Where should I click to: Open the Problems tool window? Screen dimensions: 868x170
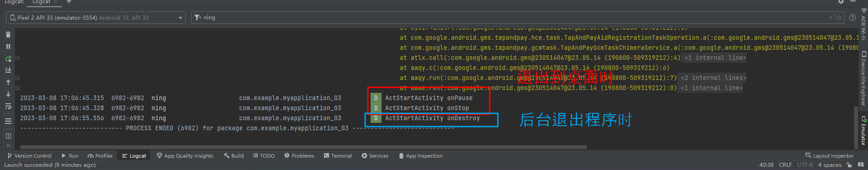pyautogui.click(x=299, y=156)
